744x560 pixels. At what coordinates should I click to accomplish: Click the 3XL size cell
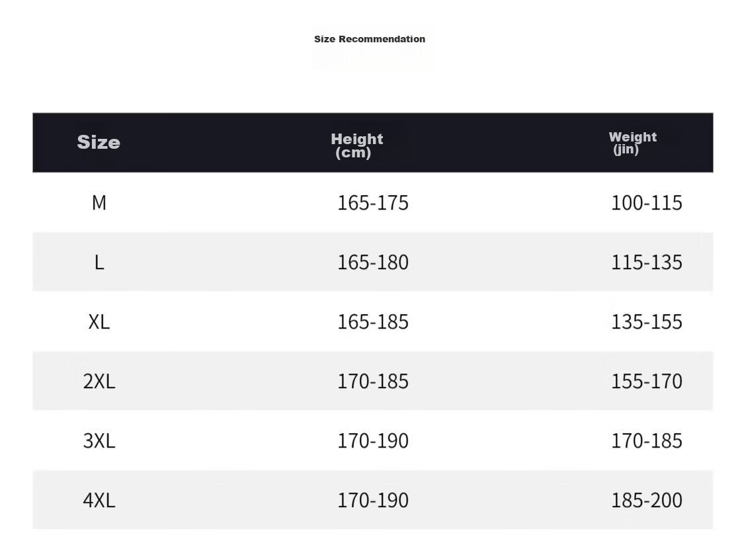click(x=99, y=440)
